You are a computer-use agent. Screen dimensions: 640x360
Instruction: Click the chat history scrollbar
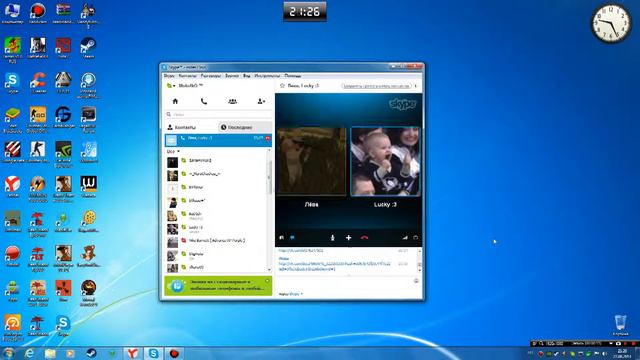pyautogui.click(x=419, y=260)
